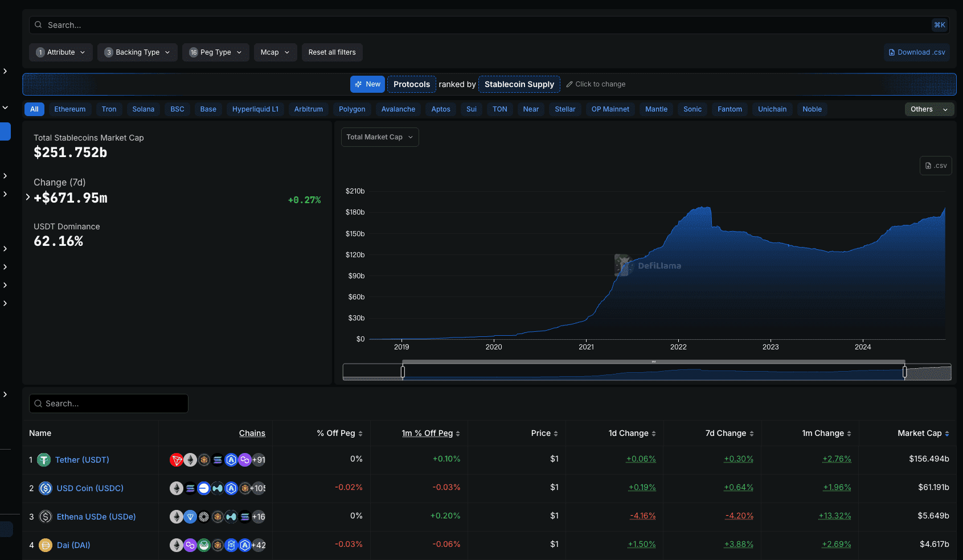
Task: Click the magnifier icon in top search bar
Action: [38, 25]
